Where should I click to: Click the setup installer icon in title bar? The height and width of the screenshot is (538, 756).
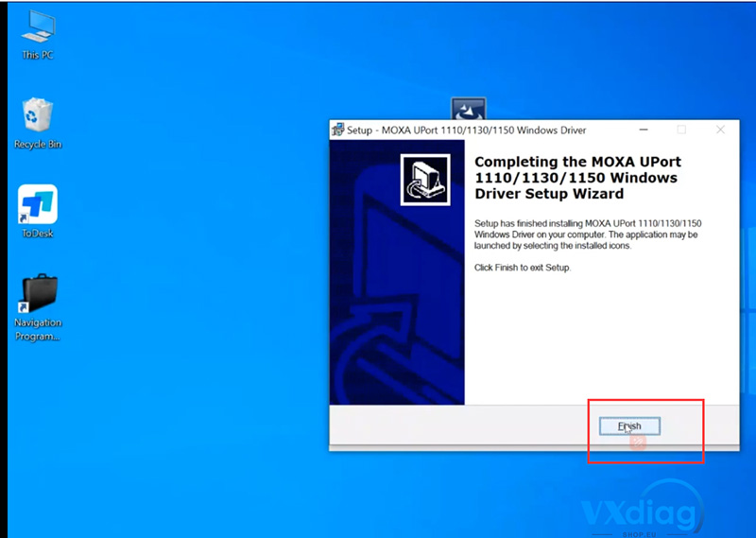click(x=337, y=130)
